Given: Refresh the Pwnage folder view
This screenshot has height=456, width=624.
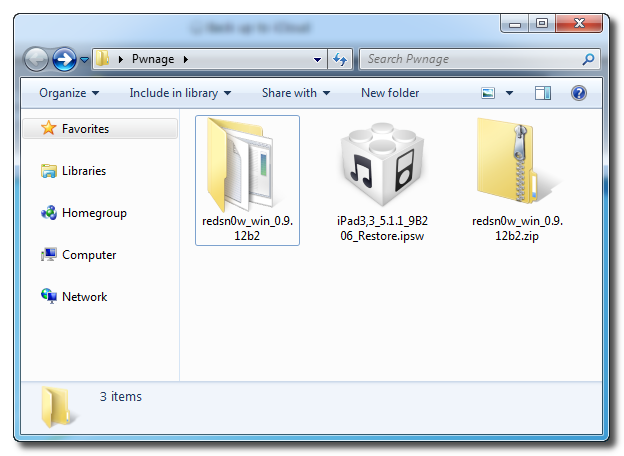Looking at the screenshot, I should (340, 59).
